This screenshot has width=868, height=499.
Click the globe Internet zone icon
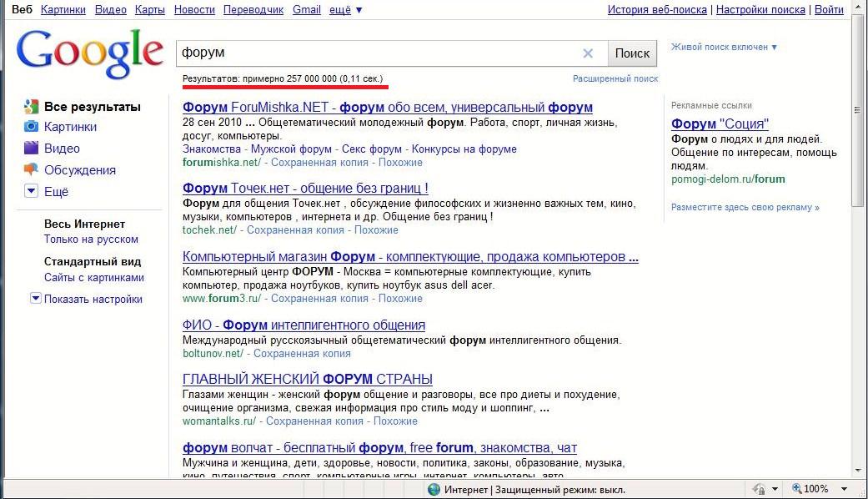pos(434,490)
